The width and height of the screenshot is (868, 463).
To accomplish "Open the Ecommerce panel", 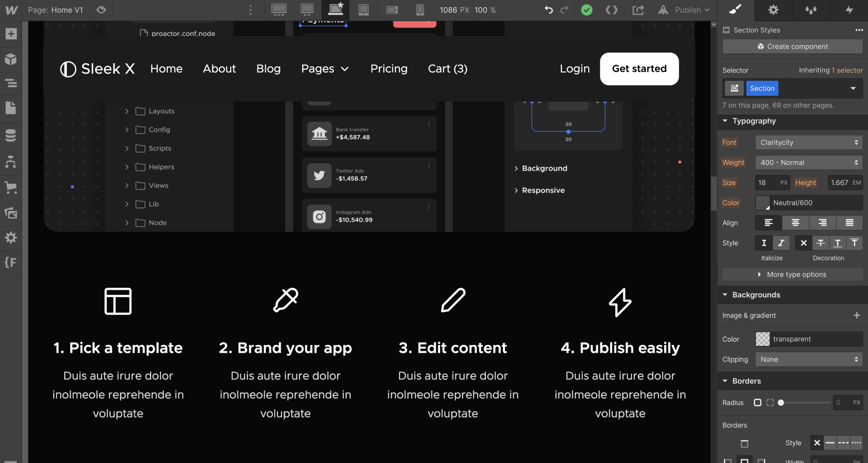I will pyautogui.click(x=10, y=187).
